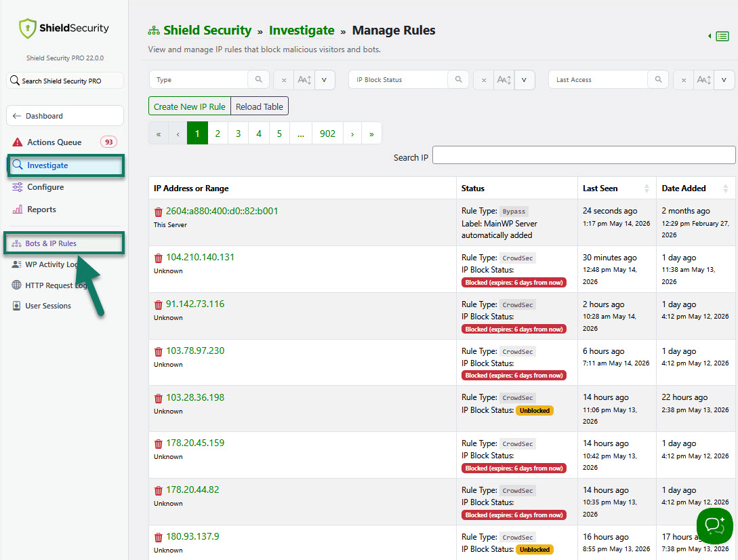The width and height of the screenshot is (738, 560).
Task: Expand the IP Block Status filter chevron
Action: pos(524,80)
